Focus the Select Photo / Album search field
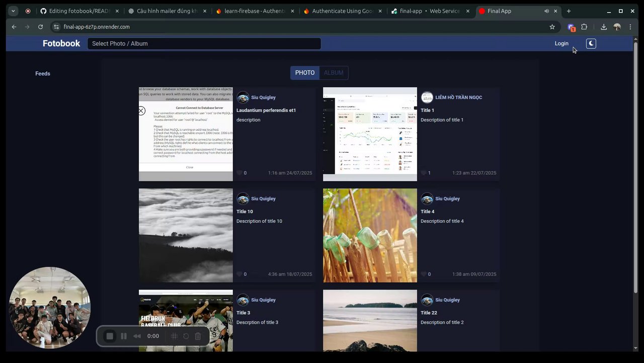 (204, 44)
